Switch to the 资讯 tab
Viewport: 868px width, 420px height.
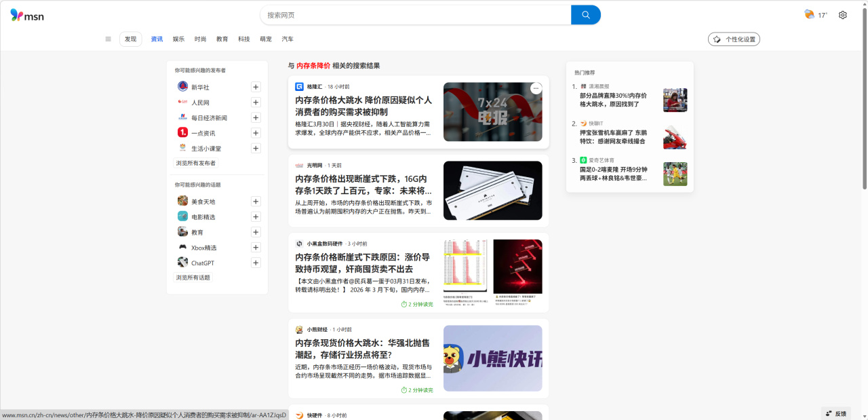pos(157,39)
